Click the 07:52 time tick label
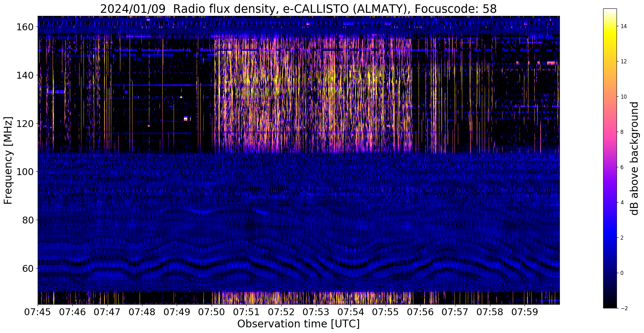644x333 pixels. point(281,311)
